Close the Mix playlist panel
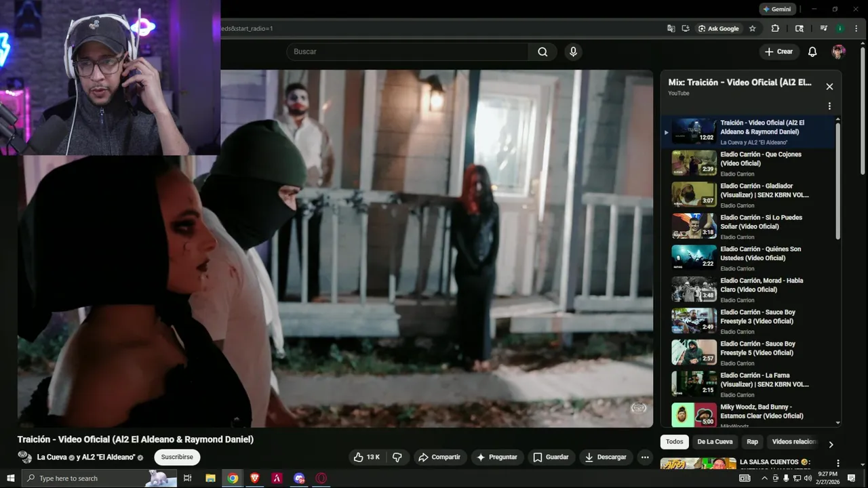The width and height of the screenshot is (868, 488). [829, 87]
